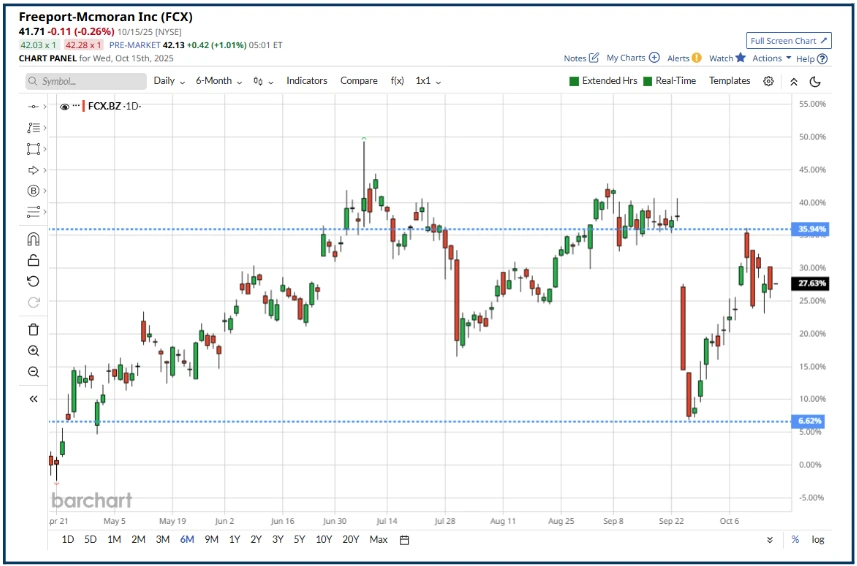Viewport: 857px width, 566px height.
Task: Activate the magnet snap tool
Action: click(x=33, y=239)
